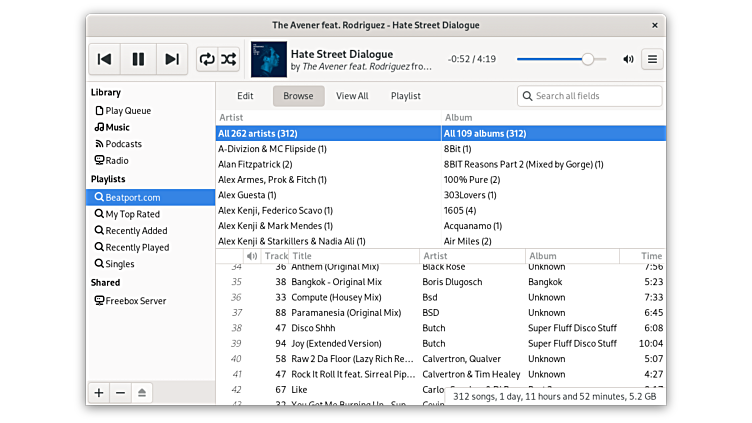The width and height of the screenshot is (752, 423).
Task: Select the My Top Rated playlist
Action: coord(132,214)
